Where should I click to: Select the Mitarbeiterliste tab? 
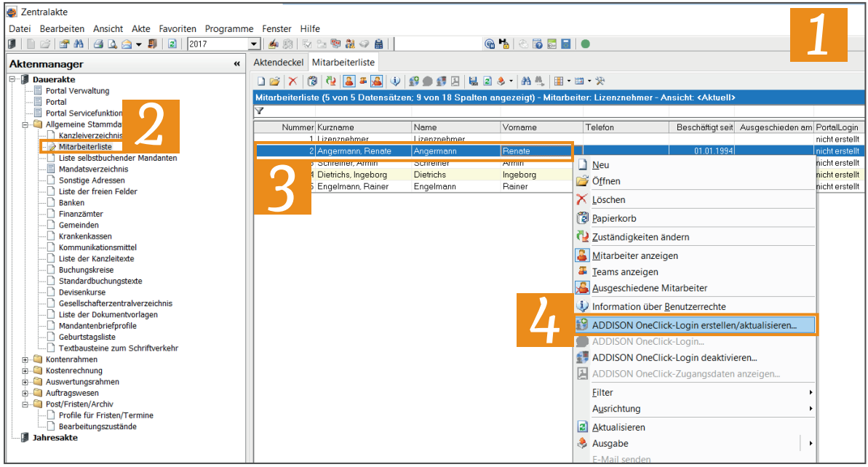pos(343,63)
